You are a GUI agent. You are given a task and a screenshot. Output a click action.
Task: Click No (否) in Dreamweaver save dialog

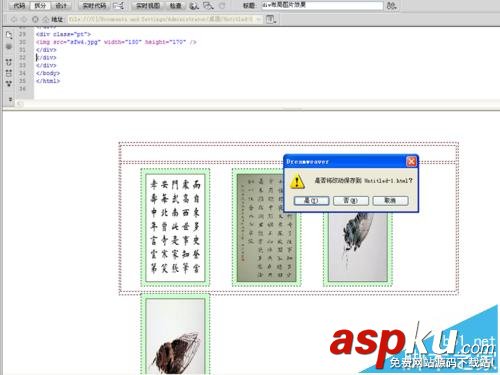coord(351,201)
